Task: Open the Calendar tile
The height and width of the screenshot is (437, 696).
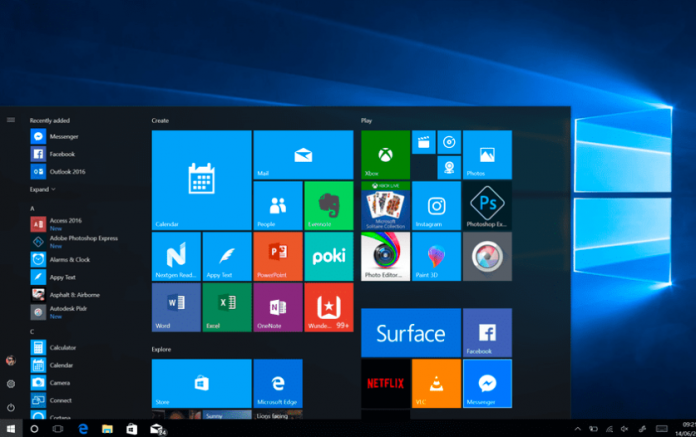Action: (202, 180)
